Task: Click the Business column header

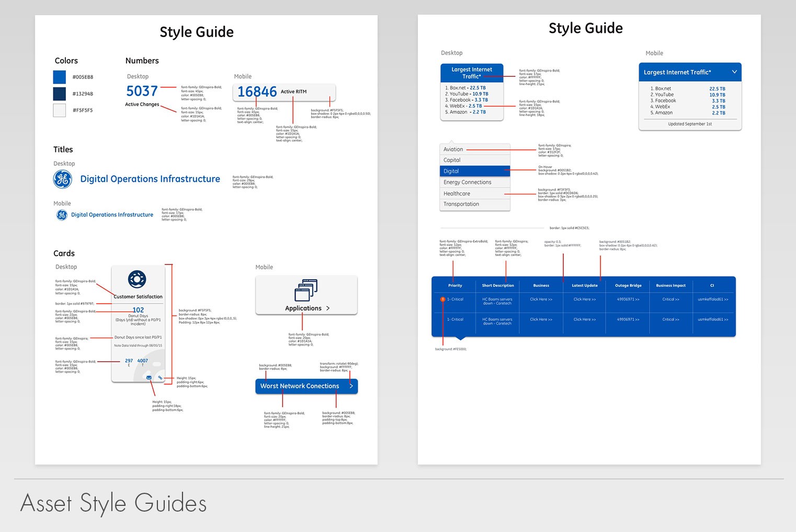Action: (x=541, y=285)
